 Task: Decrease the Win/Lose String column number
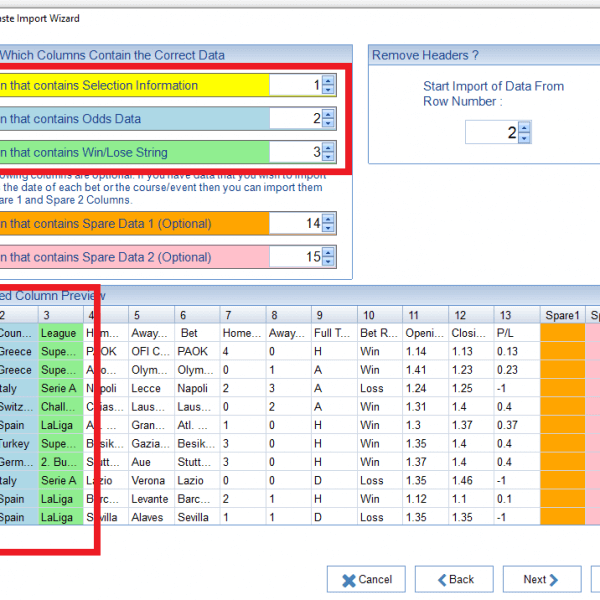click(328, 157)
